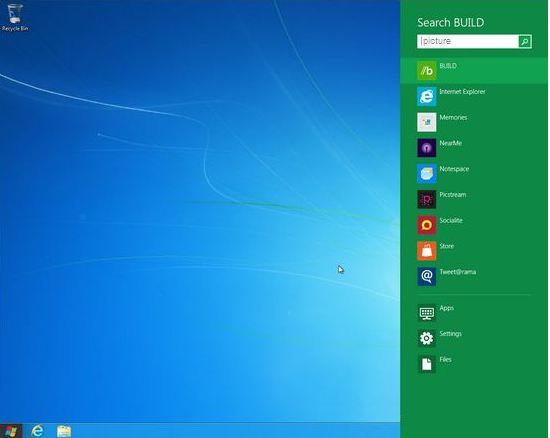This screenshot has height=438, width=550.
Task: Click the Internet Explorer label text
Action: pos(462,92)
